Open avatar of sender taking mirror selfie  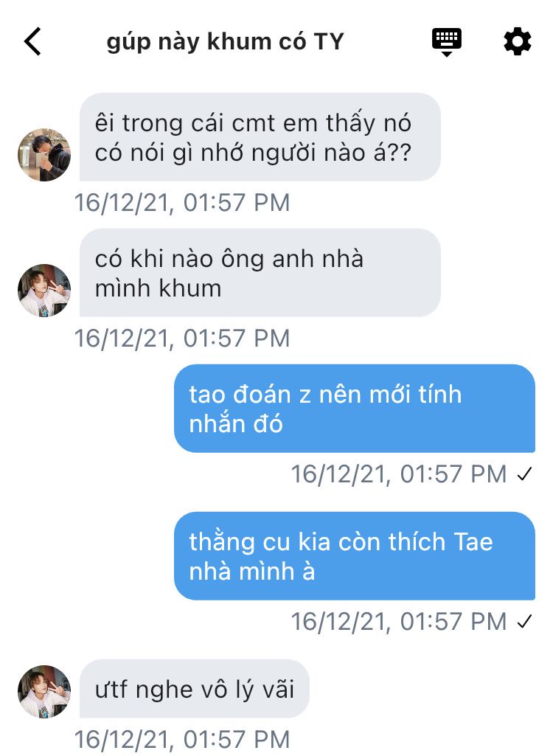pos(44,155)
